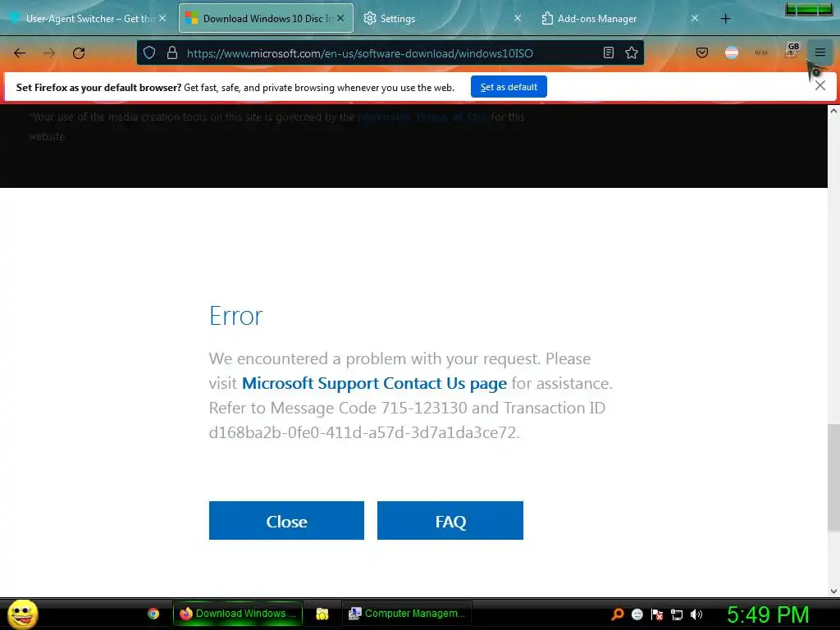Image resolution: width=840 pixels, height=630 pixels.
Task: Open a new tab
Action: 725,19
